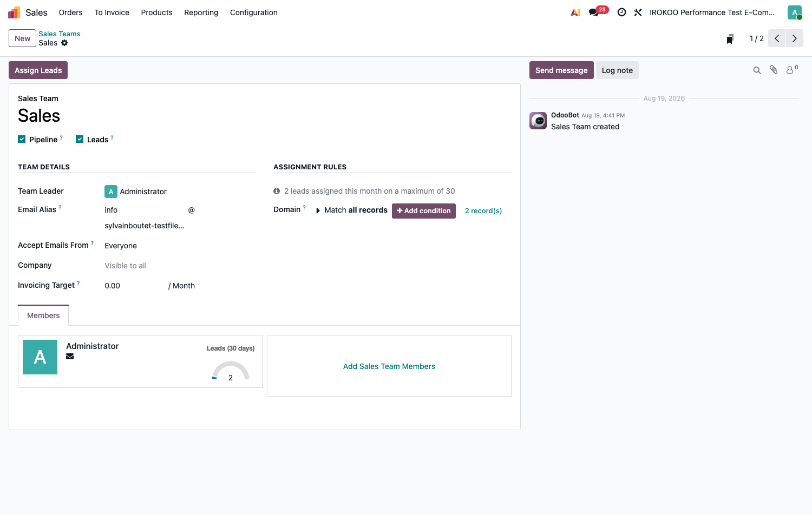Open the debug tools wrench icon
Screen dimensions: 812x514
(638, 12)
